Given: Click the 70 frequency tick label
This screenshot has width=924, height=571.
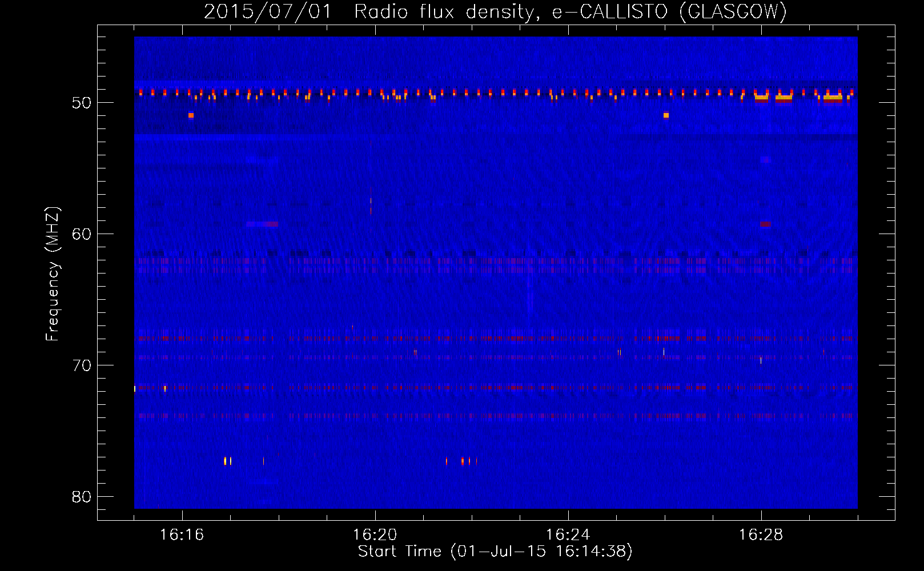Looking at the screenshot, I should pyautogui.click(x=82, y=365).
